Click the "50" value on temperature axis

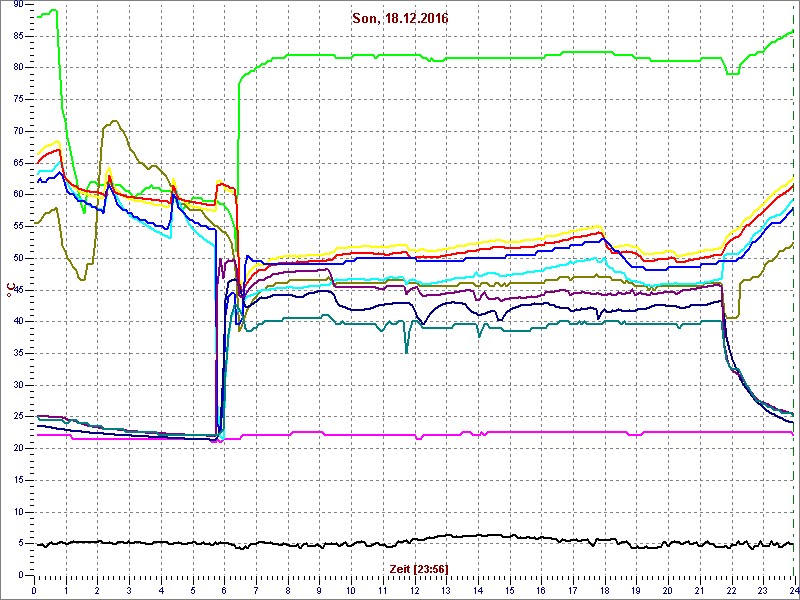(18, 259)
